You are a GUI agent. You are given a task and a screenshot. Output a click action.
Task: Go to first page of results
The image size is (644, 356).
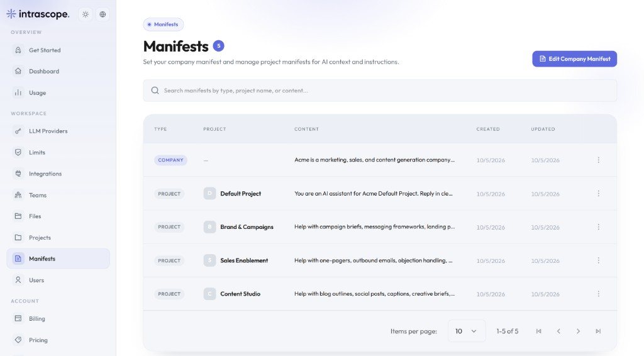[x=538, y=331]
